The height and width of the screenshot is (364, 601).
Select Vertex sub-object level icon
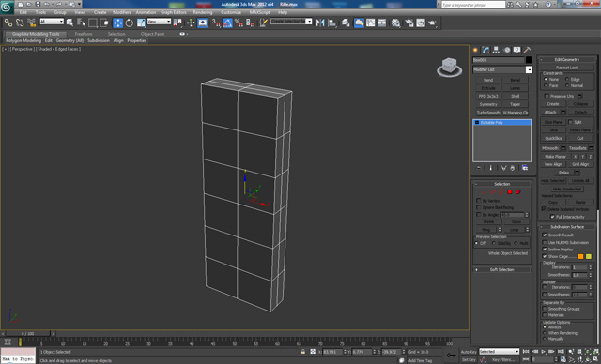[x=485, y=191]
